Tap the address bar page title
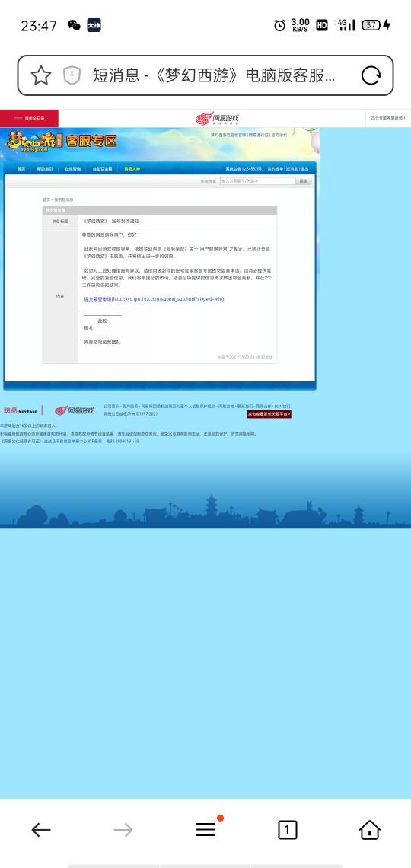The image size is (411, 868). click(214, 75)
